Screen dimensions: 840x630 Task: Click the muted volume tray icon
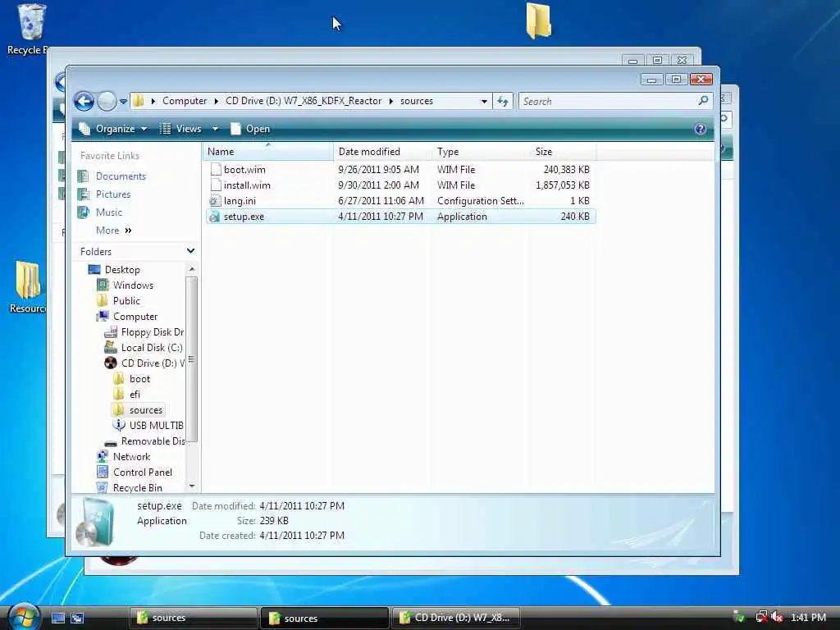click(777, 617)
